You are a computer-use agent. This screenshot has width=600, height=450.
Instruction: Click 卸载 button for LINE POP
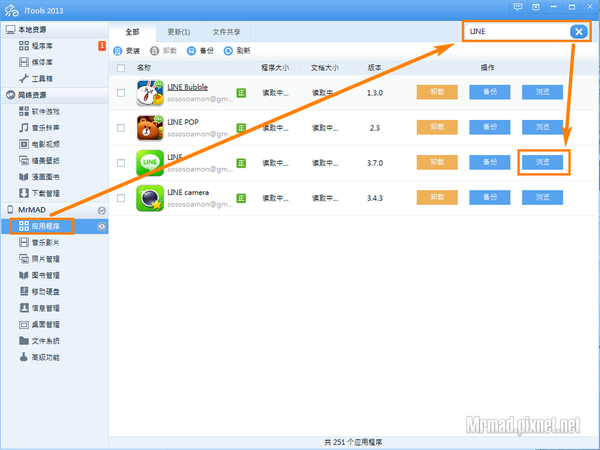[437, 127]
